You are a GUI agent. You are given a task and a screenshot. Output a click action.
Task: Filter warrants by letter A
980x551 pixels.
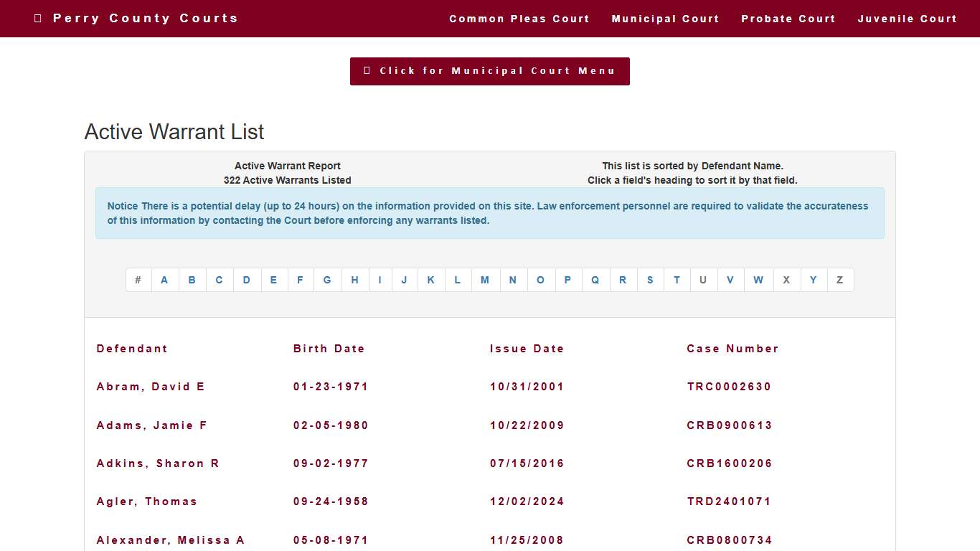click(x=164, y=280)
